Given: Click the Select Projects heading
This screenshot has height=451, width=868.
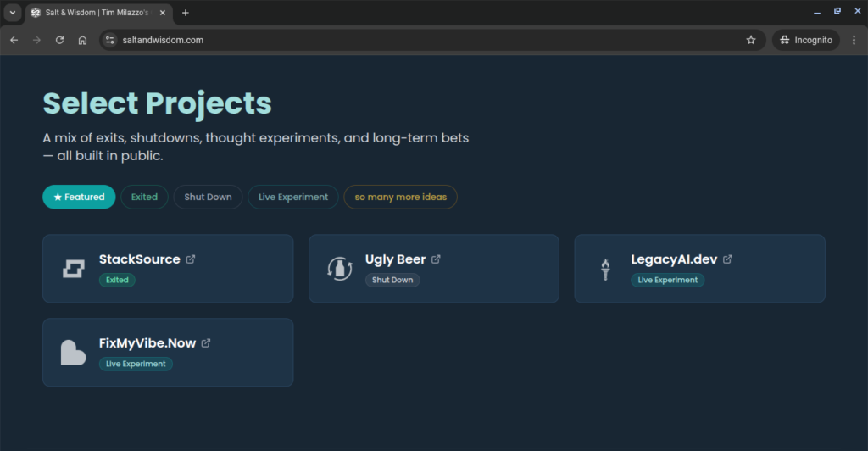Looking at the screenshot, I should tap(157, 103).
